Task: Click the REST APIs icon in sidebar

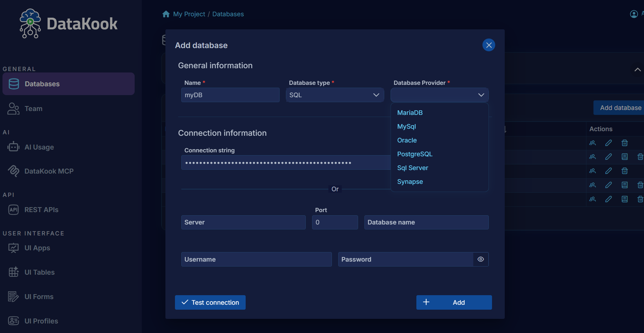Action: tap(13, 210)
